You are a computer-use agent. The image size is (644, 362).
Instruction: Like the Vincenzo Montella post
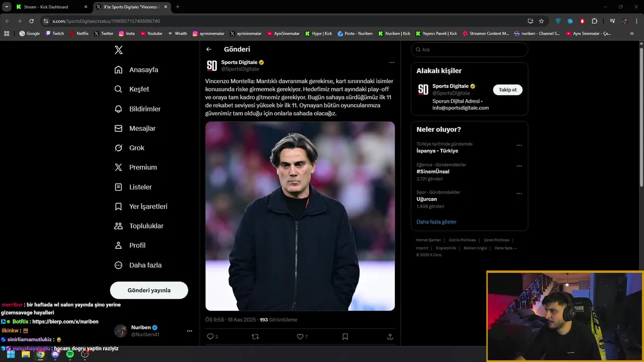[x=300, y=336]
